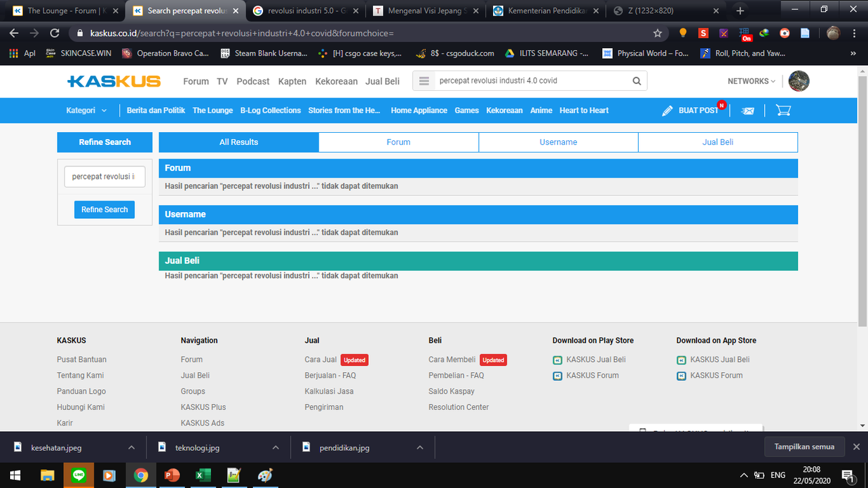Bookmark this page with the star icon

[x=657, y=33]
